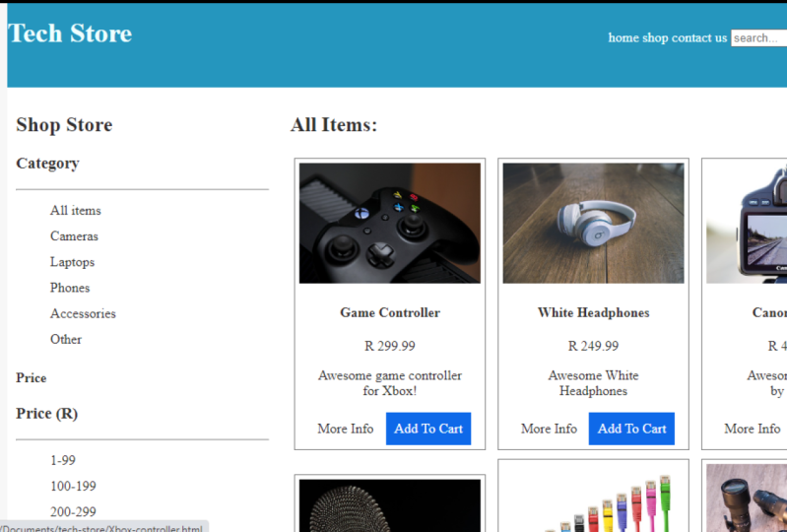Filter by Cameras category
Viewport: 787px width, 532px height.
click(74, 236)
